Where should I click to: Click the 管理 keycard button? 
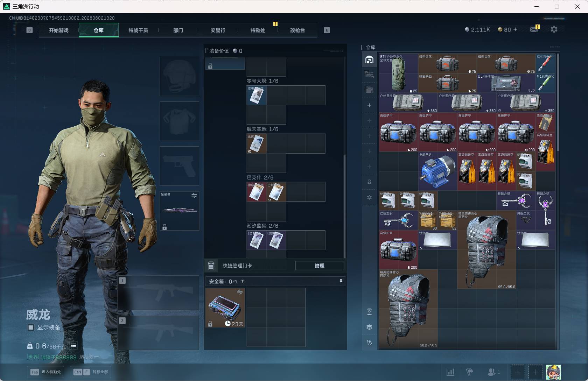pos(320,266)
